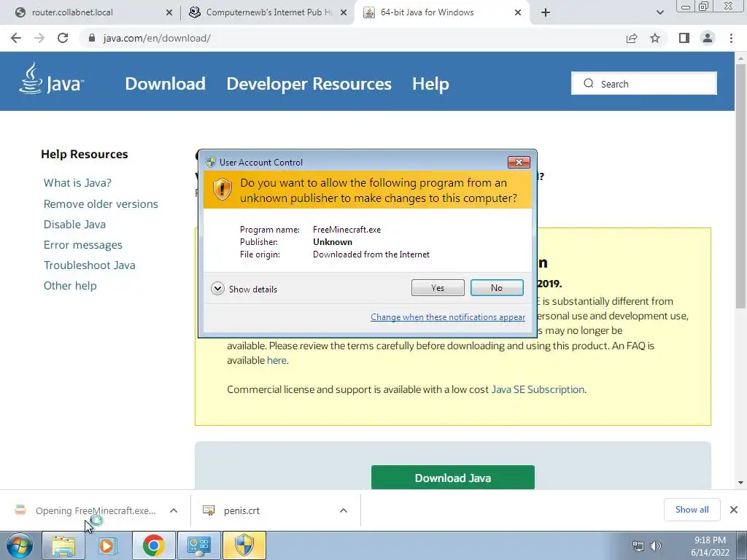The width and height of the screenshot is (747, 560).
Task: Open the Disable Java link
Action: pyautogui.click(x=74, y=225)
